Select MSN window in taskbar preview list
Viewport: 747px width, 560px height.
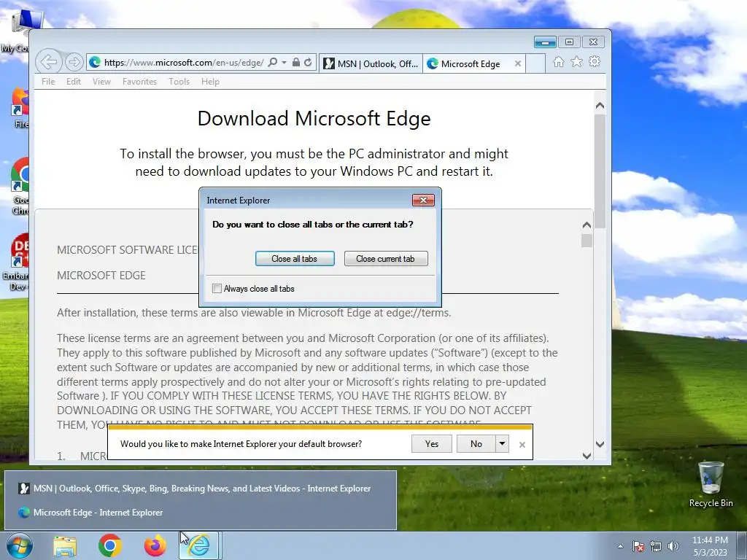tap(201, 489)
